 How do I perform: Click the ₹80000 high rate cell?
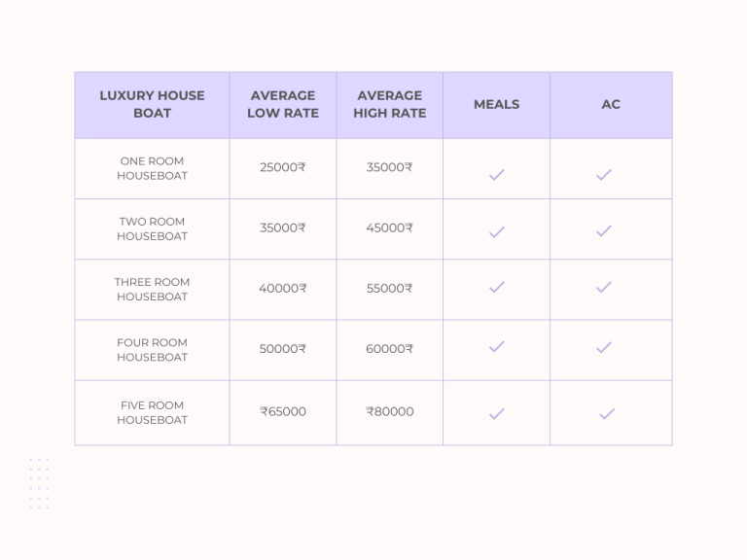[390, 411]
